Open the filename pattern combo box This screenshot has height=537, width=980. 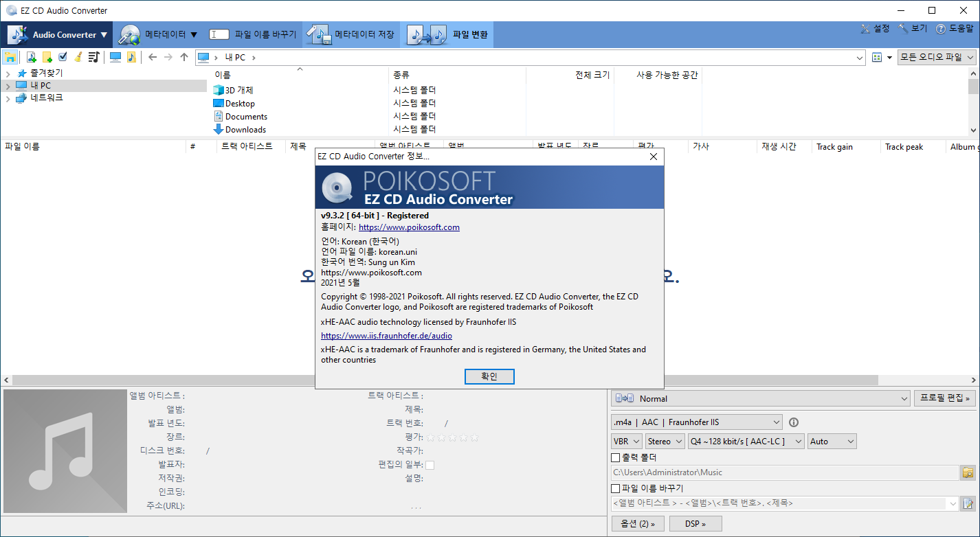(784, 503)
